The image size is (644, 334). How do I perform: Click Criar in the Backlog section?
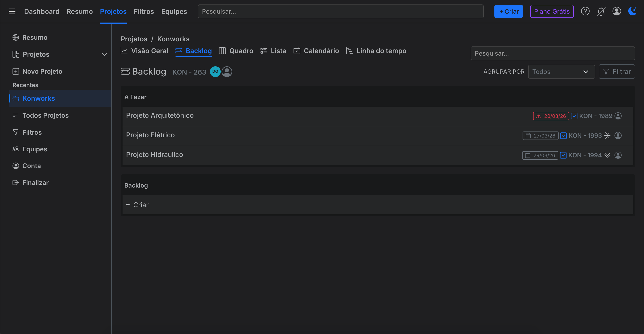(x=137, y=205)
